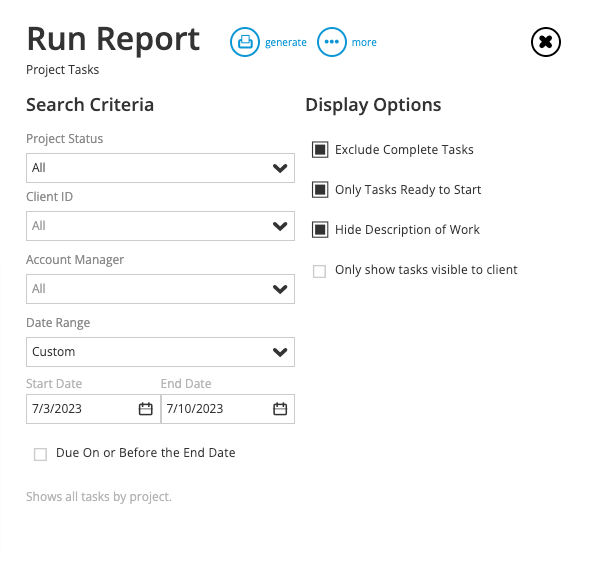The width and height of the screenshot is (593, 567).
Task: Close the Run Report dialog
Action: pyautogui.click(x=546, y=42)
